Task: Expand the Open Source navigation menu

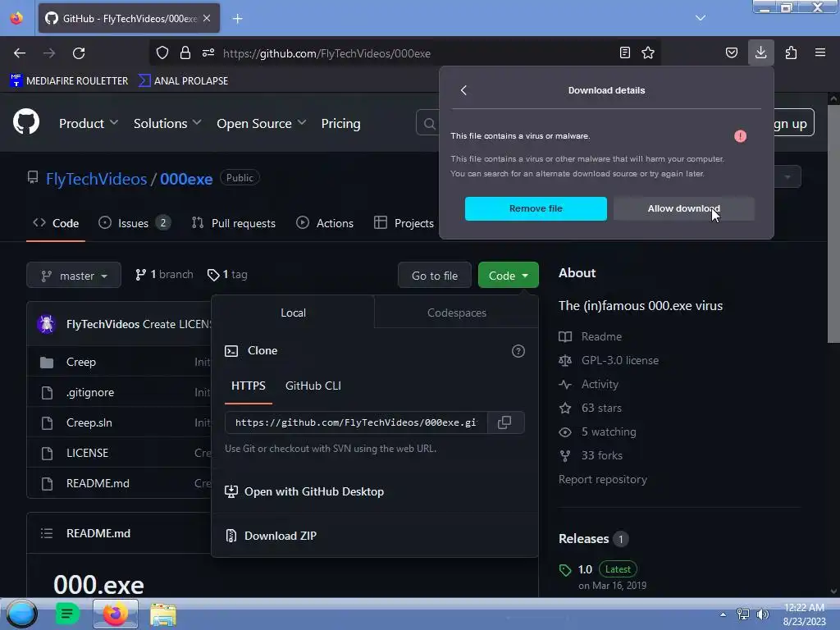Action: click(x=262, y=123)
